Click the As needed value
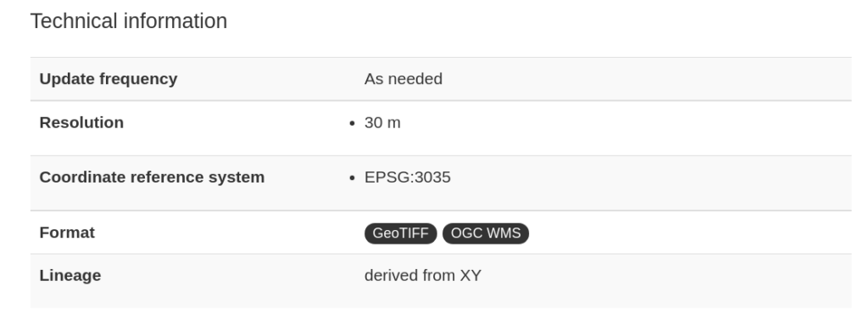This screenshot has height=326, width=868. [403, 79]
